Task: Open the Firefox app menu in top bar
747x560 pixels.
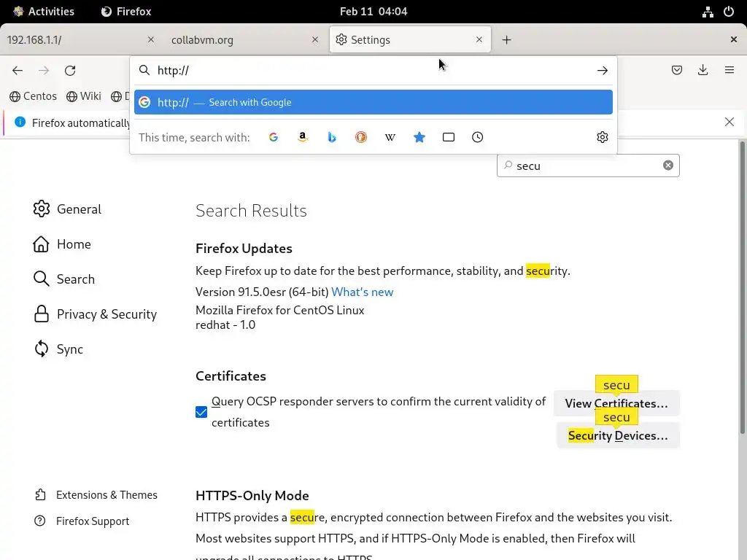Action: pos(126,12)
